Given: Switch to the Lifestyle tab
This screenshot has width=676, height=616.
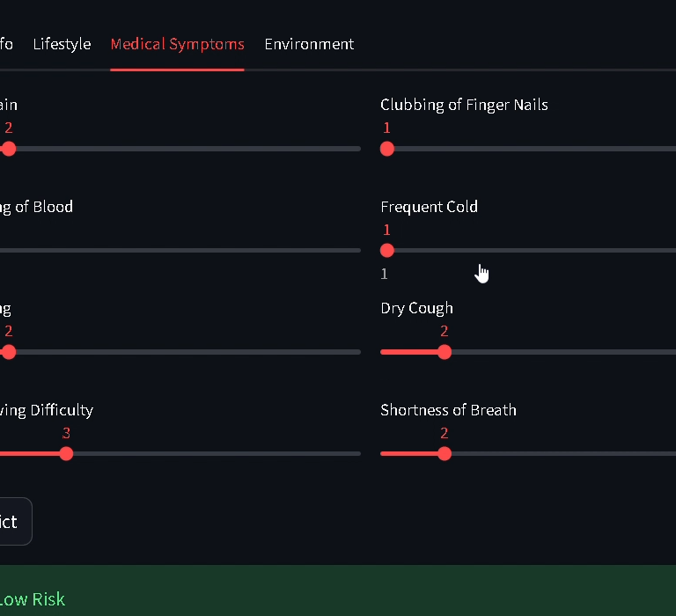Looking at the screenshot, I should tap(62, 44).
